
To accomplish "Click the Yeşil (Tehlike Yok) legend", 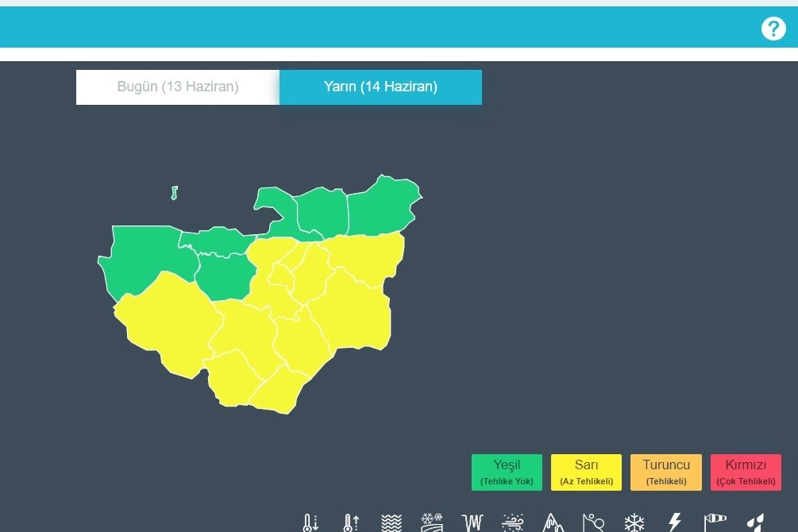I will pyautogui.click(x=507, y=472).
